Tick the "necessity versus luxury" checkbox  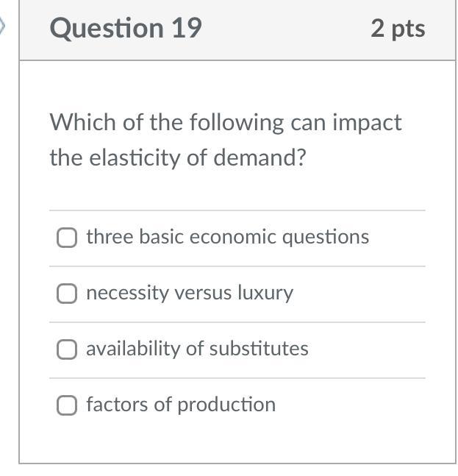[67, 294]
